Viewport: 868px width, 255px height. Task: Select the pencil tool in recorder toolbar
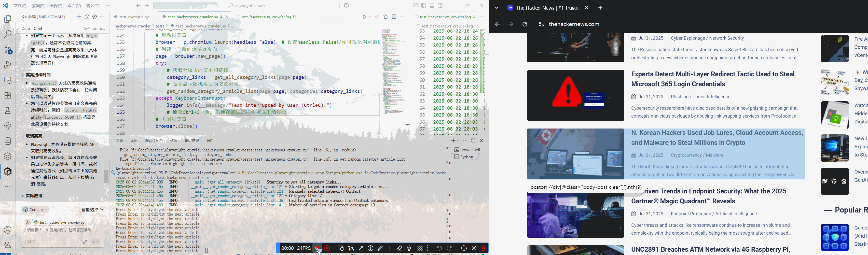click(380, 248)
